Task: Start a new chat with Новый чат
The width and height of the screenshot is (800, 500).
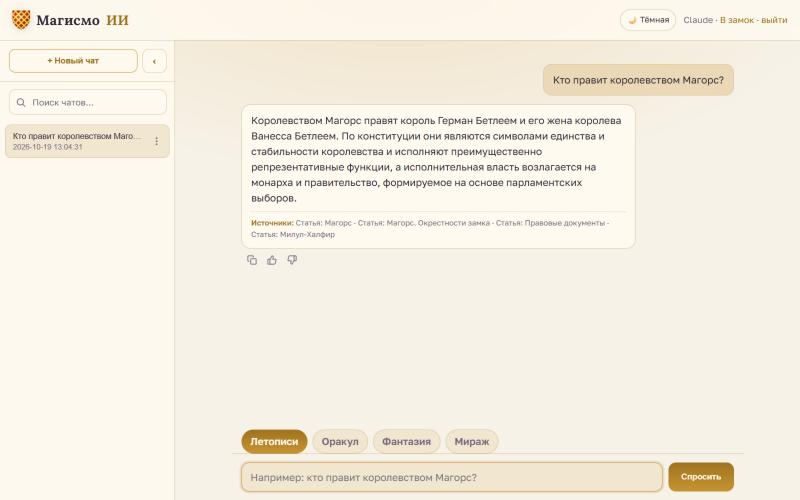Action: pos(73,61)
